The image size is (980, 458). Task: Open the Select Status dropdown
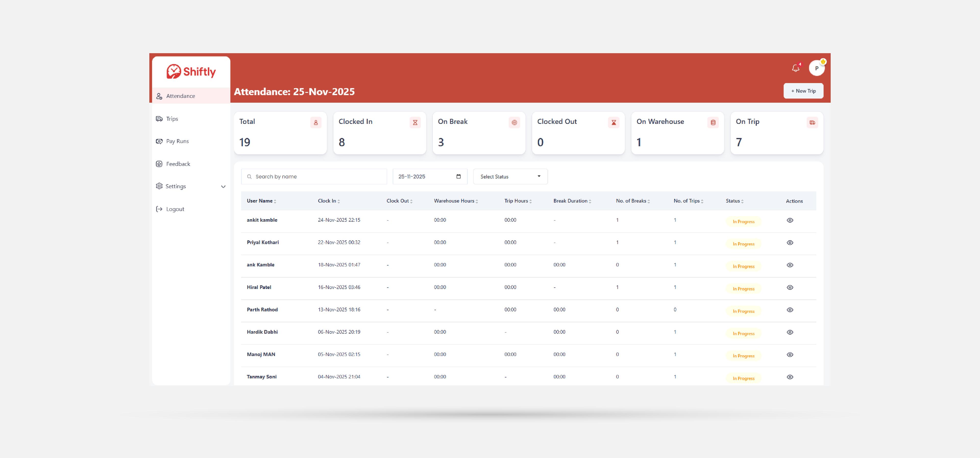510,176
